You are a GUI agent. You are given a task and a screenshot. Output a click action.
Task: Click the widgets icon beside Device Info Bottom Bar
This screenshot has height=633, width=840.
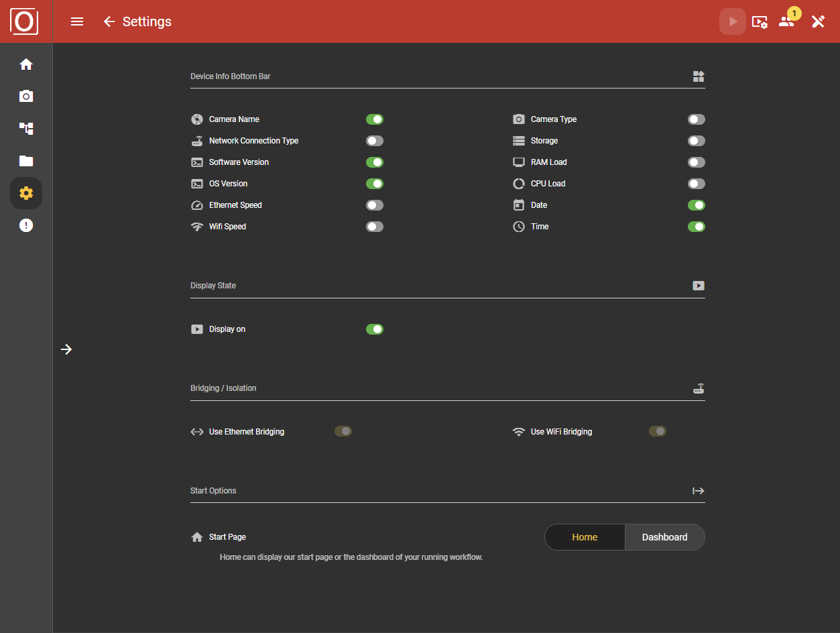coord(699,76)
